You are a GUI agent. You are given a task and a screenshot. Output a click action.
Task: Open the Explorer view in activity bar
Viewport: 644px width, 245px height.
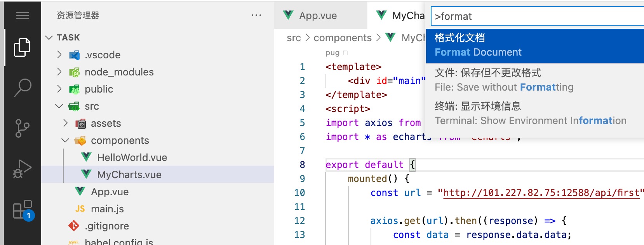(x=22, y=47)
